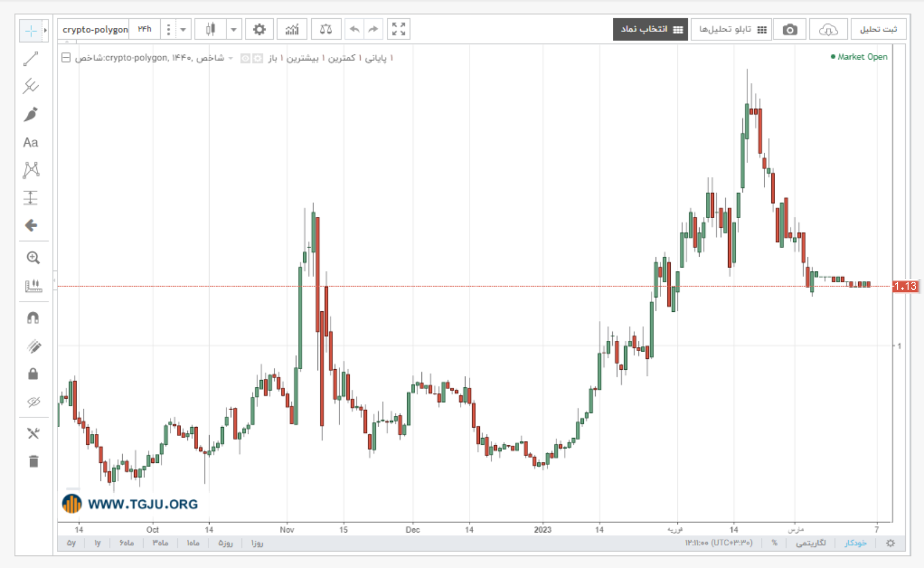Choose the pitchfork tool

pyautogui.click(x=31, y=86)
